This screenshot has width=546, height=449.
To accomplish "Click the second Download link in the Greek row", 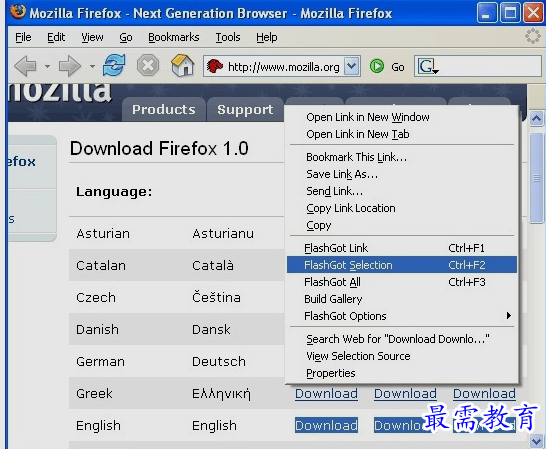I will [x=405, y=394].
